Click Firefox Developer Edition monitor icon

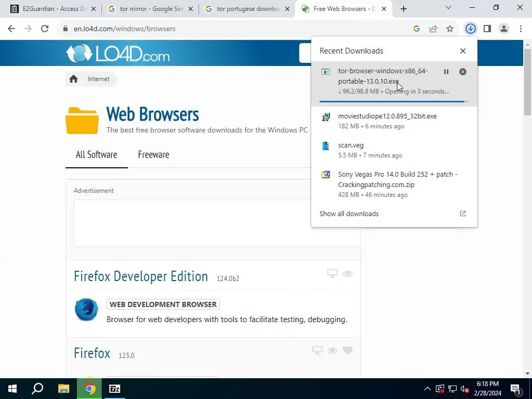[x=332, y=273]
